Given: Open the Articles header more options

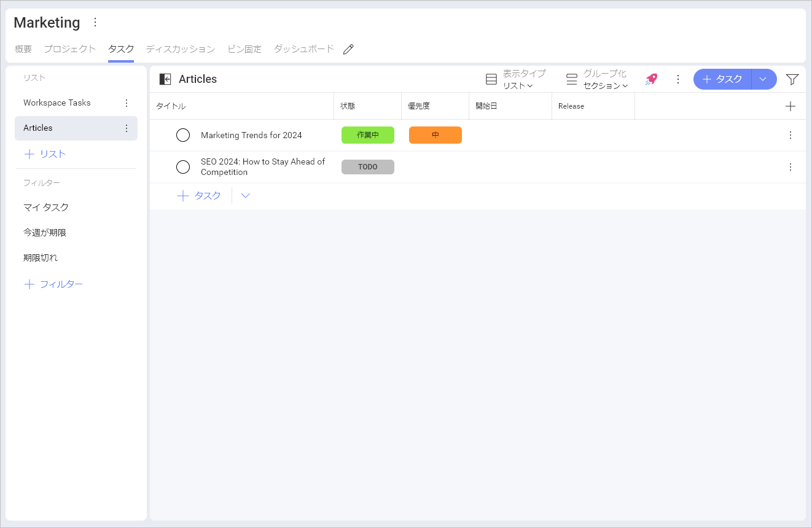Looking at the screenshot, I should 678,79.
